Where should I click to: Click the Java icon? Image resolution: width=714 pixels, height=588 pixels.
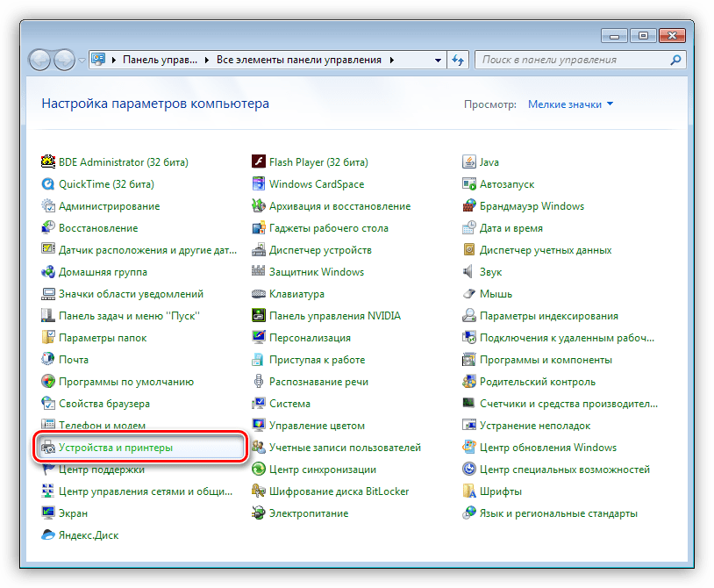pyautogui.click(x=470, y=162)
